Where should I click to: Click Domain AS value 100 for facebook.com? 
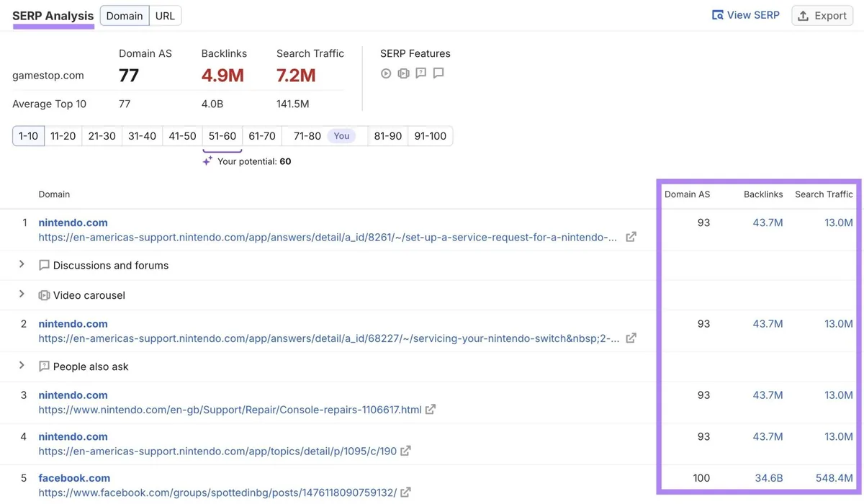click(701, 478)
